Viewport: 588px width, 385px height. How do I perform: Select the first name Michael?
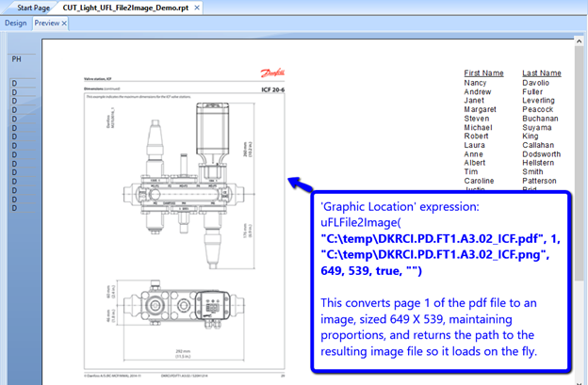478,127
